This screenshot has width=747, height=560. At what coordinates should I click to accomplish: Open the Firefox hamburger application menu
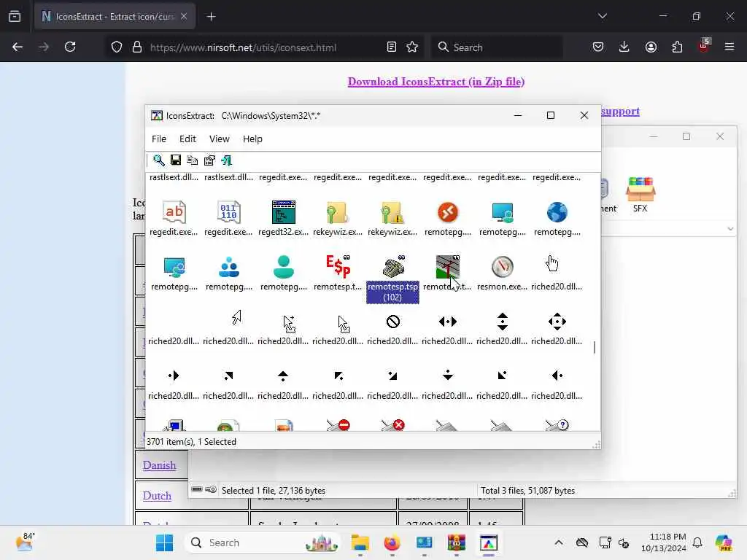click(729, 47)
